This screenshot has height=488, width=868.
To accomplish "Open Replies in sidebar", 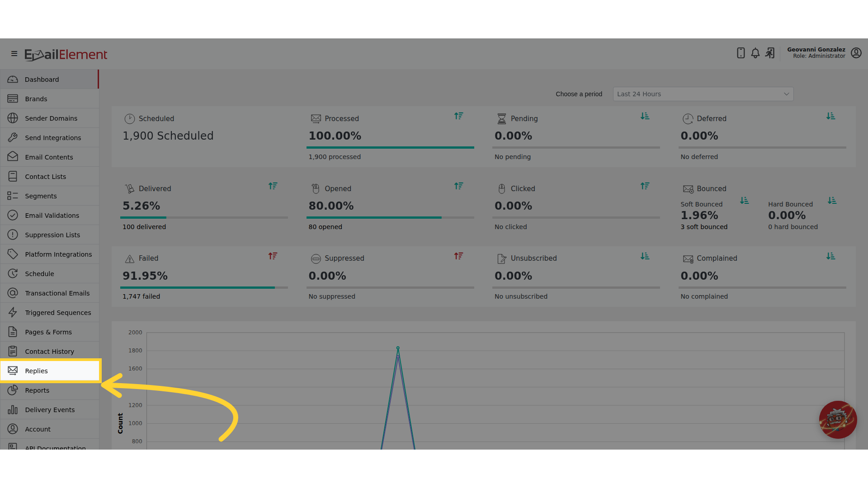I will coord(50,371).
